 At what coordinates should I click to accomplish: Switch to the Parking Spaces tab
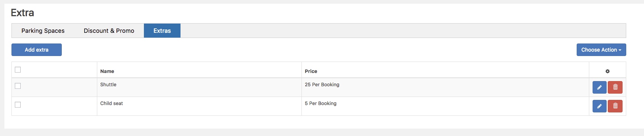[43, 31]
